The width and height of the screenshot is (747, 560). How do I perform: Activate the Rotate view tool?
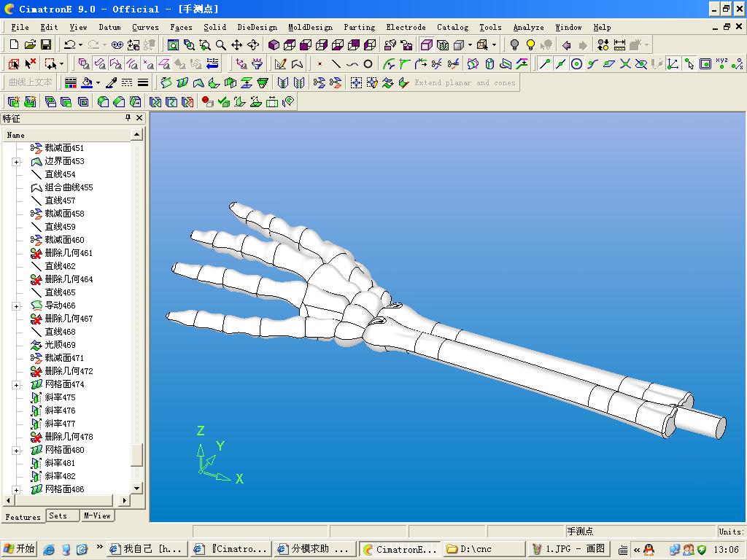click(x=253, y=44)
